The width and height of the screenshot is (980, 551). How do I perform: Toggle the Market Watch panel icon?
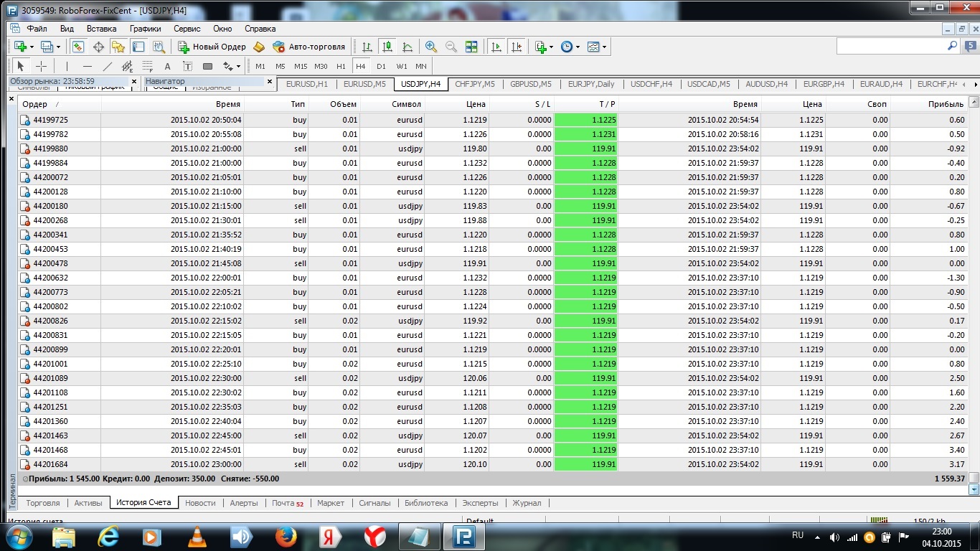tap(77, 47)
